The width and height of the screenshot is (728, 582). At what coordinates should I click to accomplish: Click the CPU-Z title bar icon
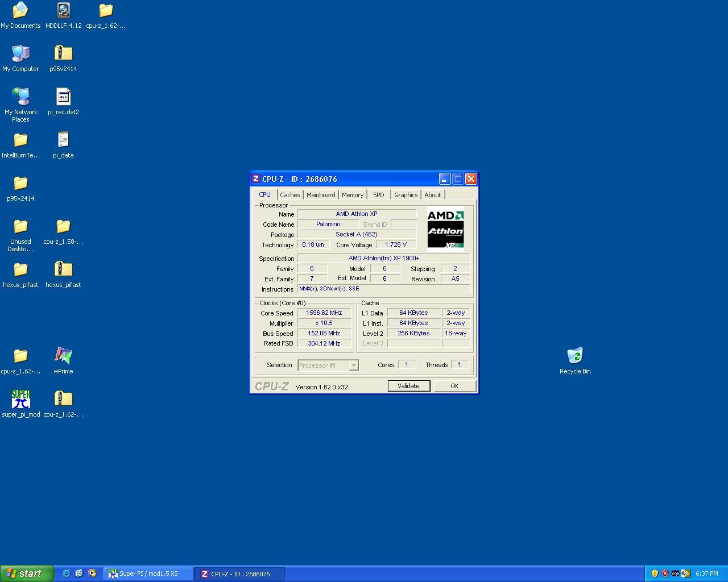point(256,178)
